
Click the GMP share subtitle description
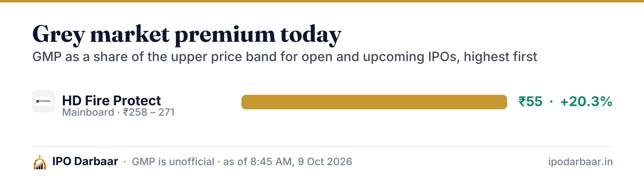tap(285, 57)
